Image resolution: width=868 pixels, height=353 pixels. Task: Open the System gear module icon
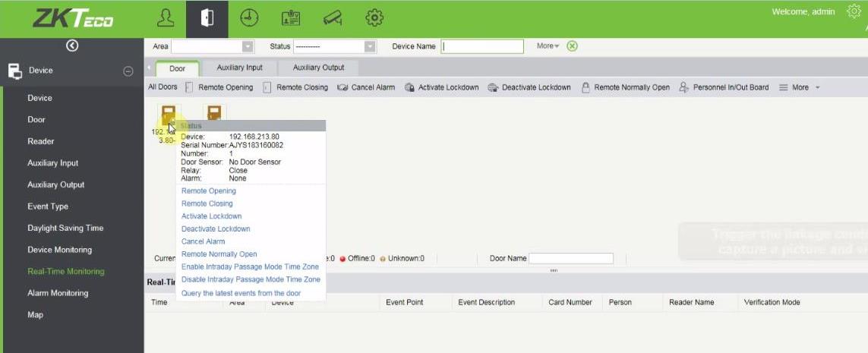point(375,18)
